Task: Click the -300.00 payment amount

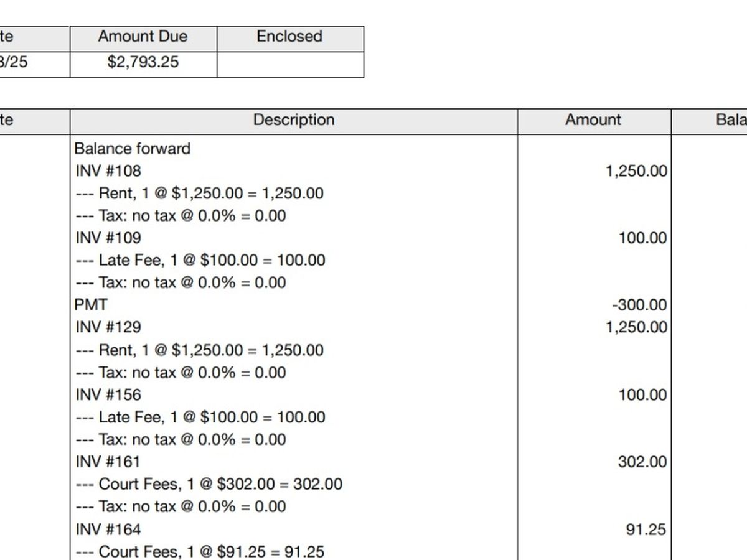Action: point(639,305)
